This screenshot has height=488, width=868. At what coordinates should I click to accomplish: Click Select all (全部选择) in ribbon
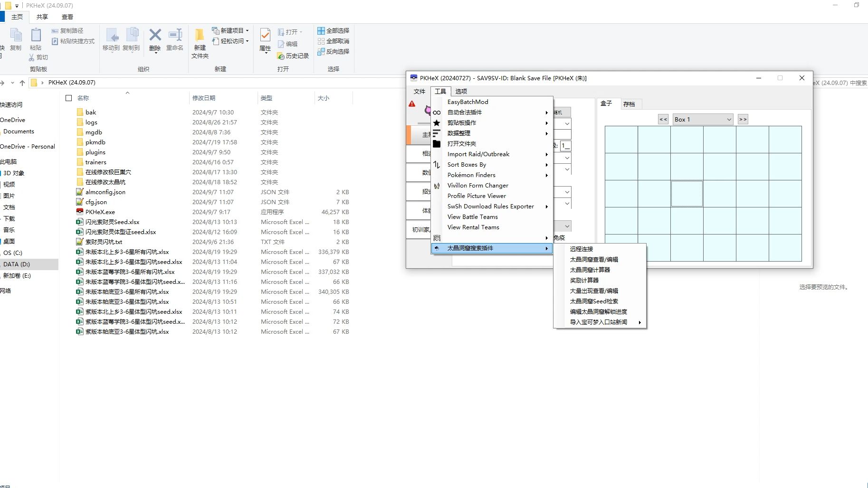[x=334, y=31]
